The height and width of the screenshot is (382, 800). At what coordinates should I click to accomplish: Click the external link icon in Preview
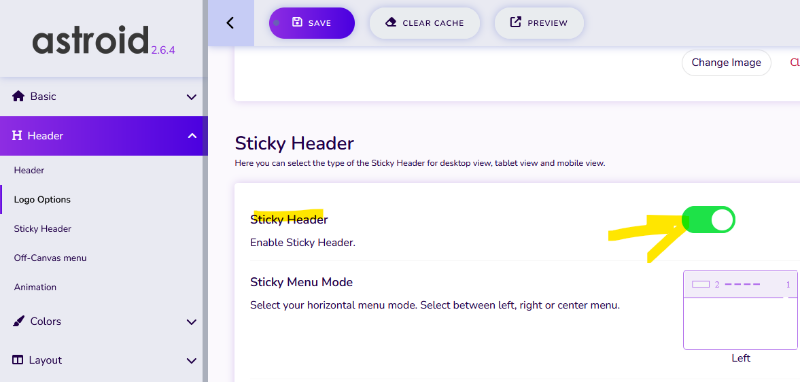click(x=516, y=22)
